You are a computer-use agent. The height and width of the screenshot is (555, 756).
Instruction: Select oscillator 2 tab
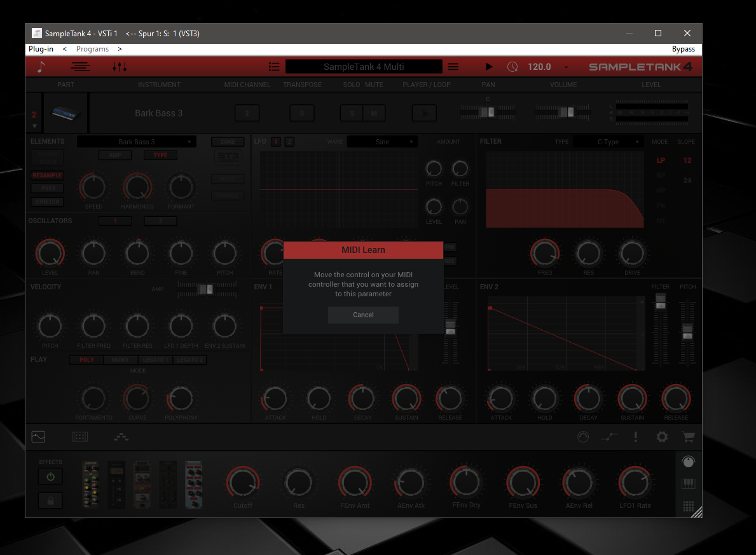click(x=161, y=221)
